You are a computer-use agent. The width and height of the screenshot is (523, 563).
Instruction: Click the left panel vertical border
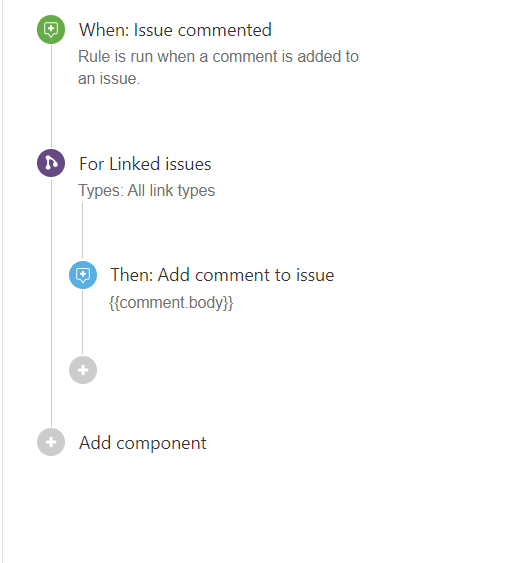(x=3, y=282)
